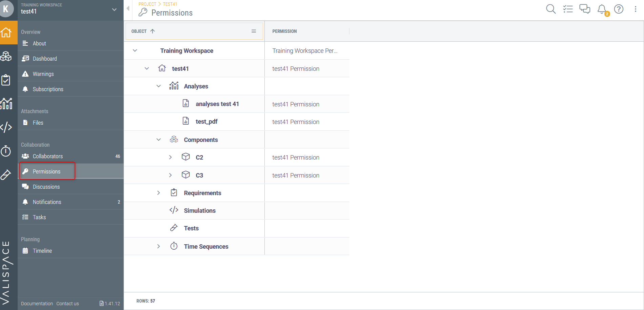The image size is (644, 310).
Task: Collapse the sidebar with the left arrow
Action: pos(128,8)
